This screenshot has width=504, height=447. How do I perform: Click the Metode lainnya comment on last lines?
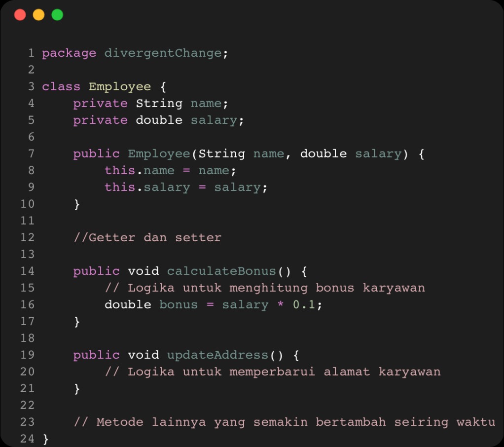coord(284,422)
